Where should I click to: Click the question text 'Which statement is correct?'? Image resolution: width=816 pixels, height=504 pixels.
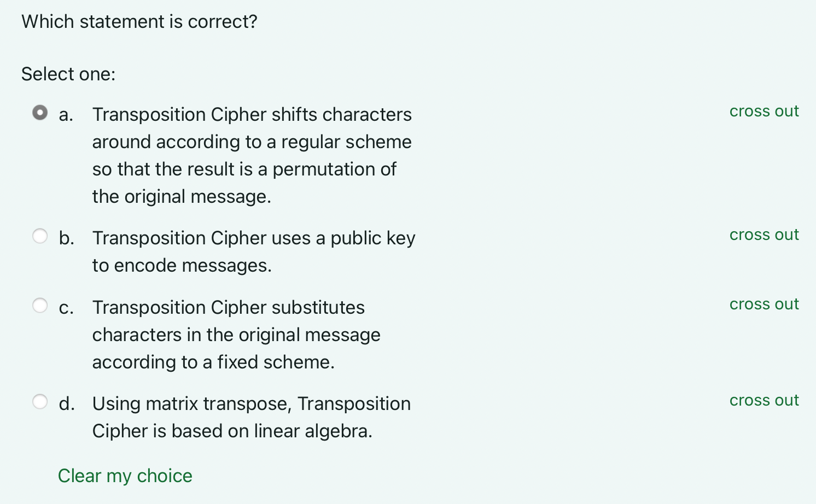139,21
